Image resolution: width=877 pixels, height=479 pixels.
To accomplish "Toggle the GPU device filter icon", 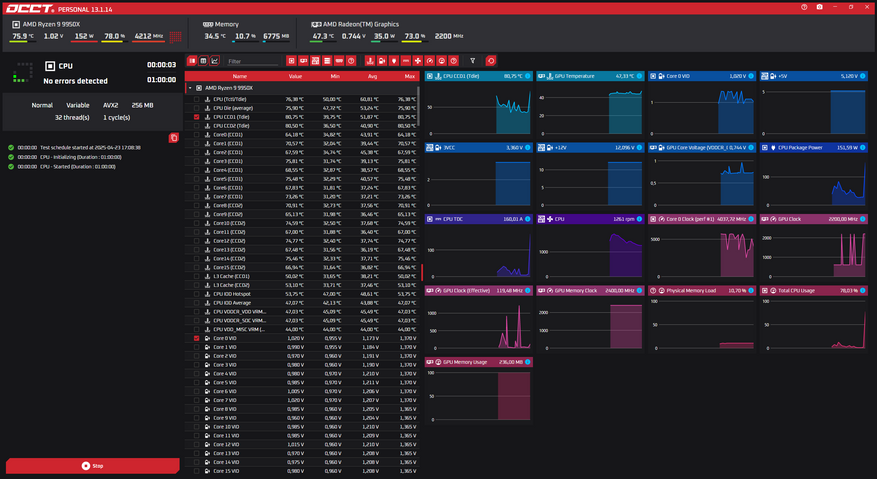I will (303, 60).
